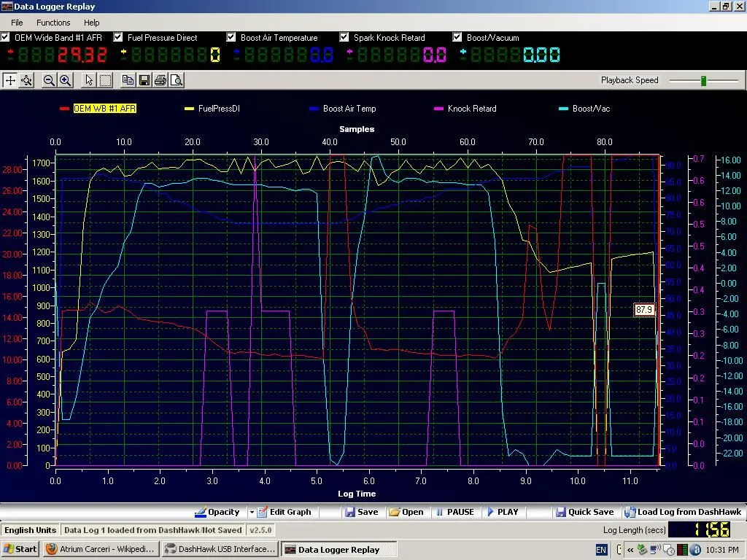The height and width of the screenshot is (560, 747).
Task: Click the Edit Graph button
Action: click(x=284, y=512)
